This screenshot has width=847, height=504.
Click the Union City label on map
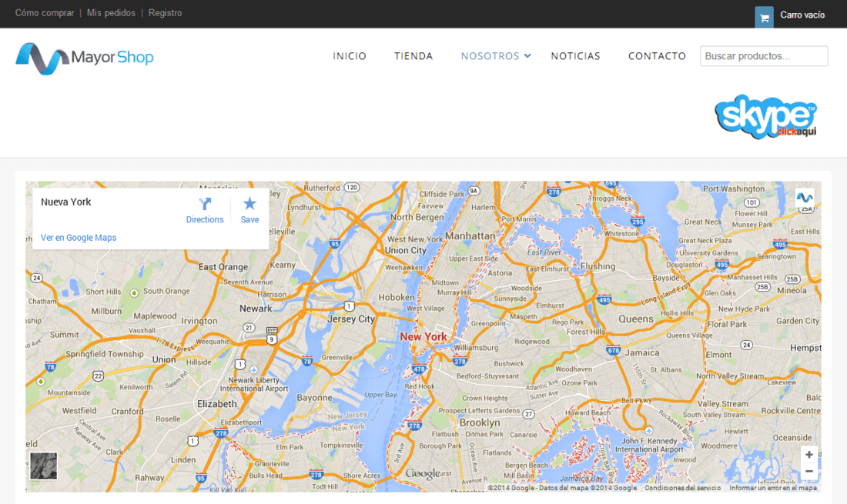405,250
